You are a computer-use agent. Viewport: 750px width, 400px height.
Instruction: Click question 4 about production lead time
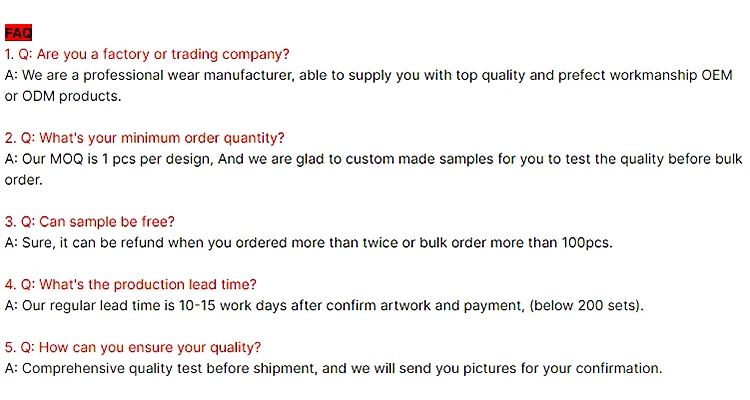click(x=130, y=285)
